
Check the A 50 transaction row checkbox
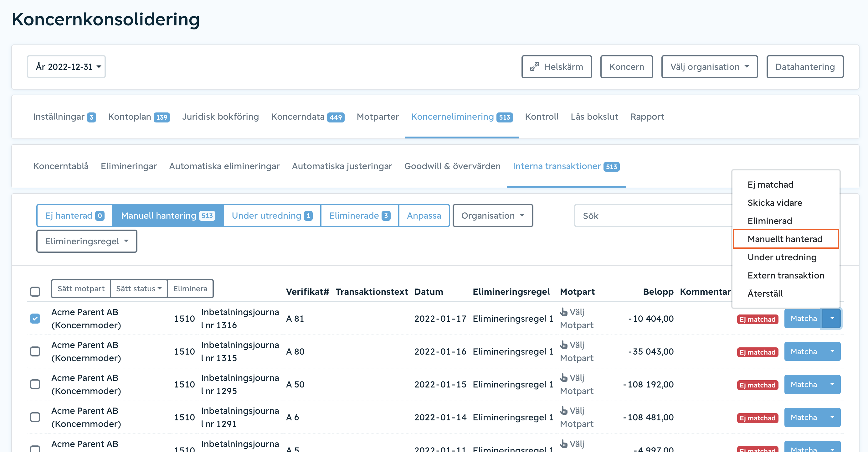[x=35, y=385]
